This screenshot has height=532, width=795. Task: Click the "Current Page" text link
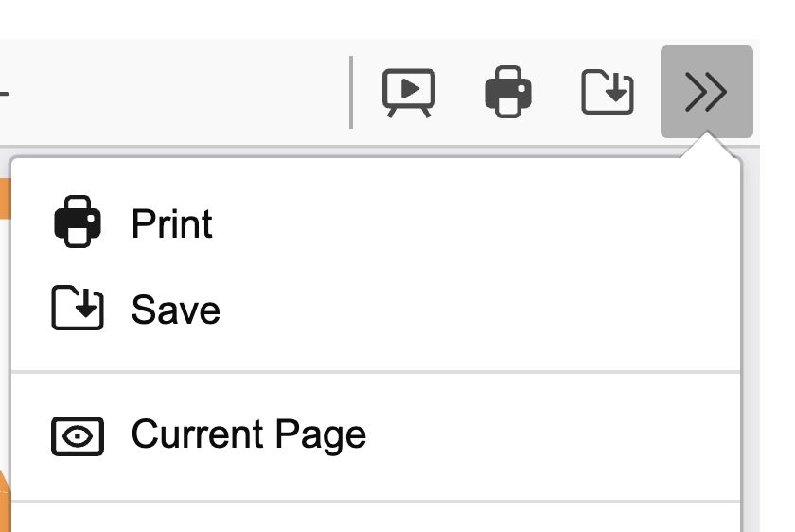pos(248,435)
